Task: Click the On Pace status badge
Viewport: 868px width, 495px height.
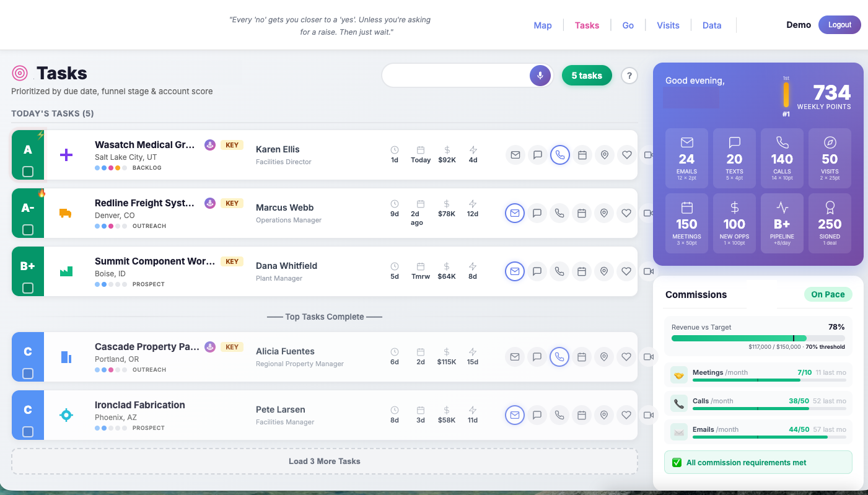Action: (828, 294)
